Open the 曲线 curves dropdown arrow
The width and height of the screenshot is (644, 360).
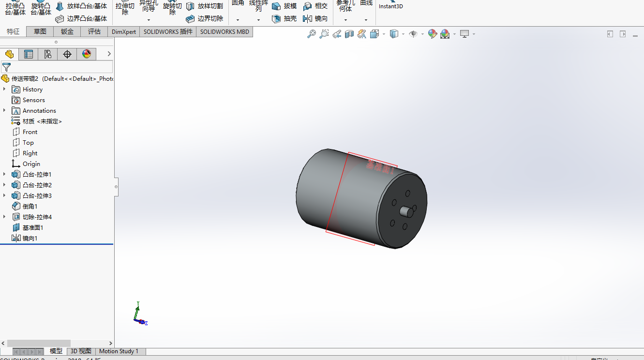point(366,20)
